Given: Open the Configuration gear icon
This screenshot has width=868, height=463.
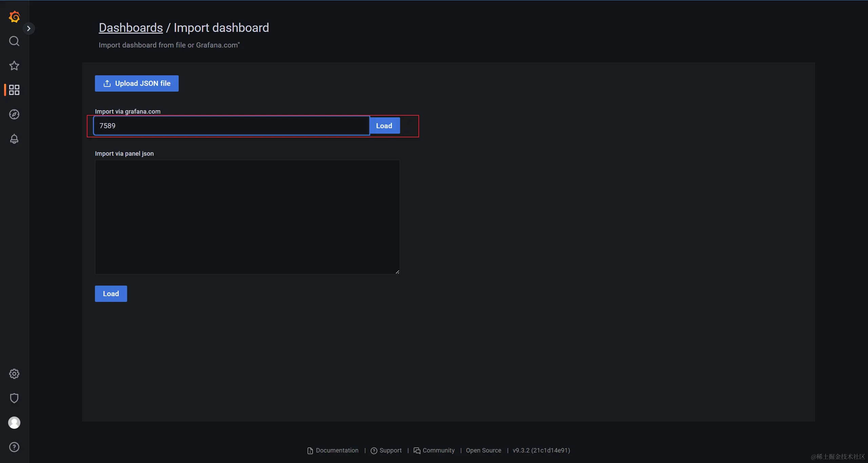Looking at the screenshot, I should [x=14, y=374].
